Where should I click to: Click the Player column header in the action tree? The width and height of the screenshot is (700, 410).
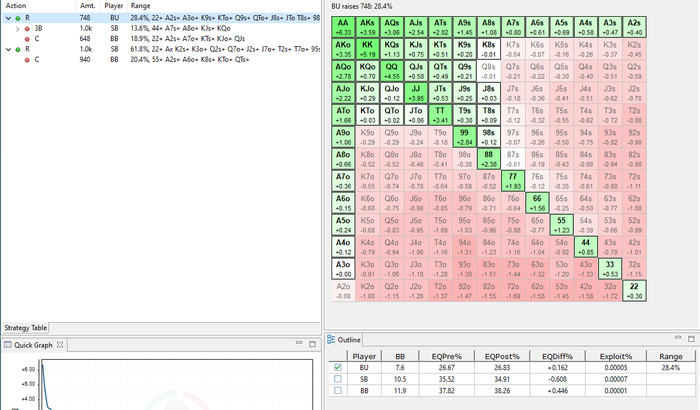(114, 6)
